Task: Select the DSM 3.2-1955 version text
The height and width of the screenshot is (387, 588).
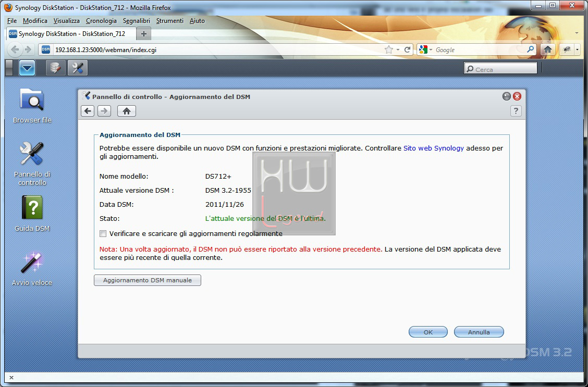Action: (228, 190)
